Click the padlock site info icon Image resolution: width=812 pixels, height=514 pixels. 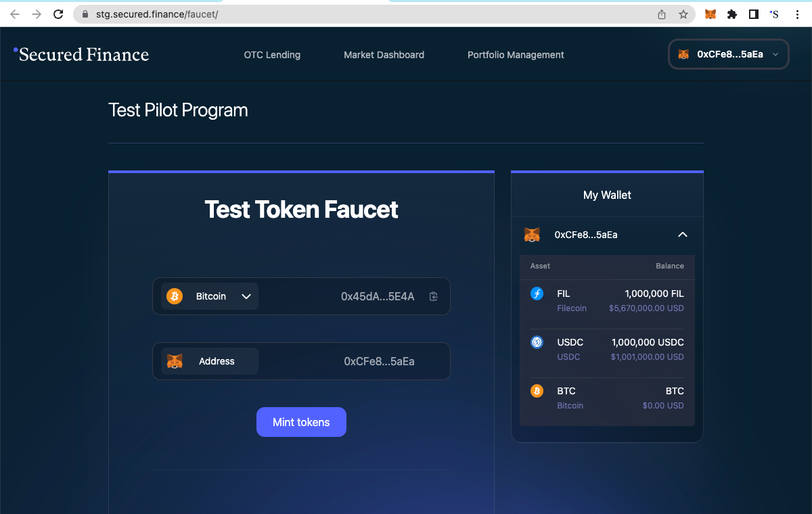coord(85,14)
